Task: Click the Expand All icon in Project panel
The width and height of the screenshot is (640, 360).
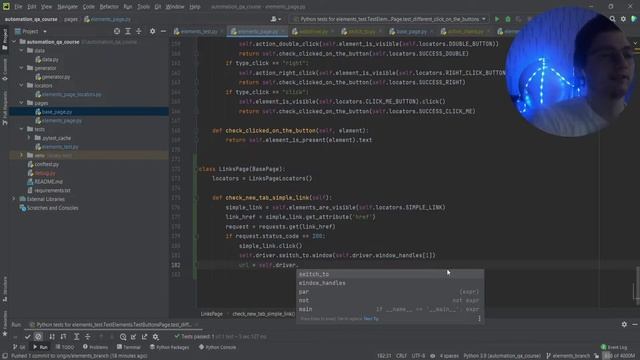Action: (128, 31)
